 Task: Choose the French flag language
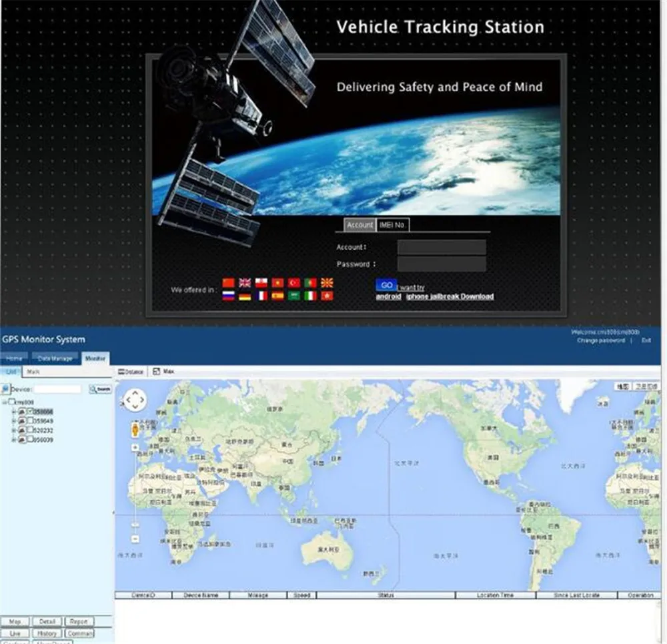[x=261, y=296]
